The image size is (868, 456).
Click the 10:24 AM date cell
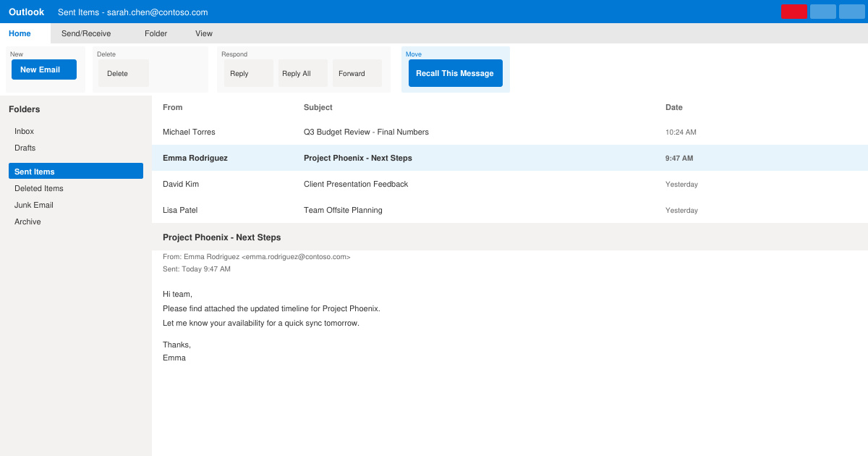pos(681,132)
